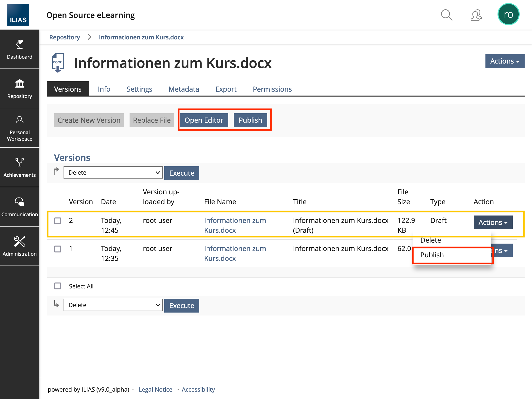Check the version 2 row checkbox
The height and width of the screenshot is (399, 532).
[x=58, y=221]
